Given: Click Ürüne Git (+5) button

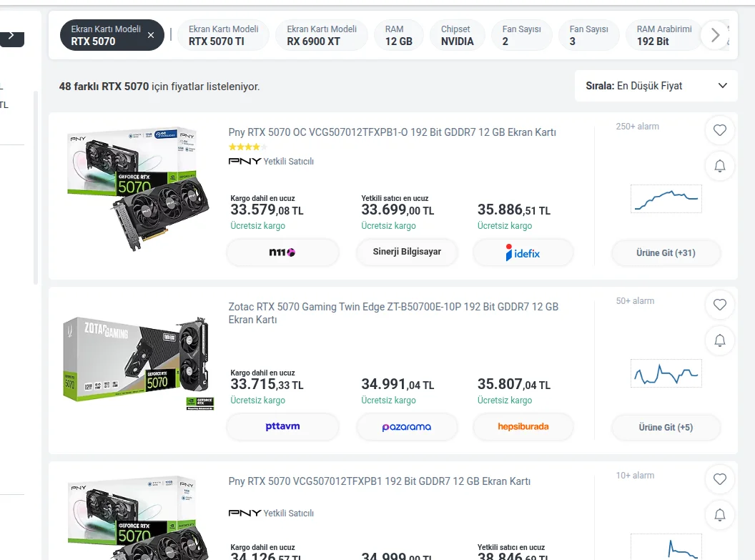Looking at the screenshot, I should (666, 427).
